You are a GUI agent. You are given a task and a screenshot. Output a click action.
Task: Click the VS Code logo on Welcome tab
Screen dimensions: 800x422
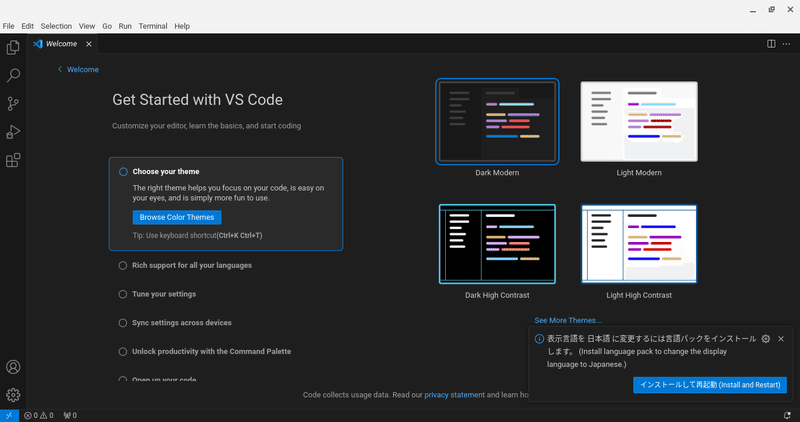[38, 44]
